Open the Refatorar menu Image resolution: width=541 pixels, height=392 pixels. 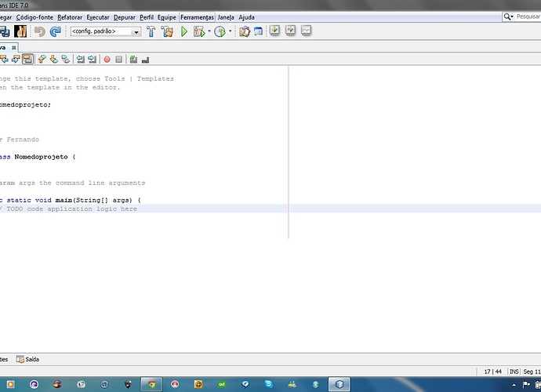click(x=70, y=17)
